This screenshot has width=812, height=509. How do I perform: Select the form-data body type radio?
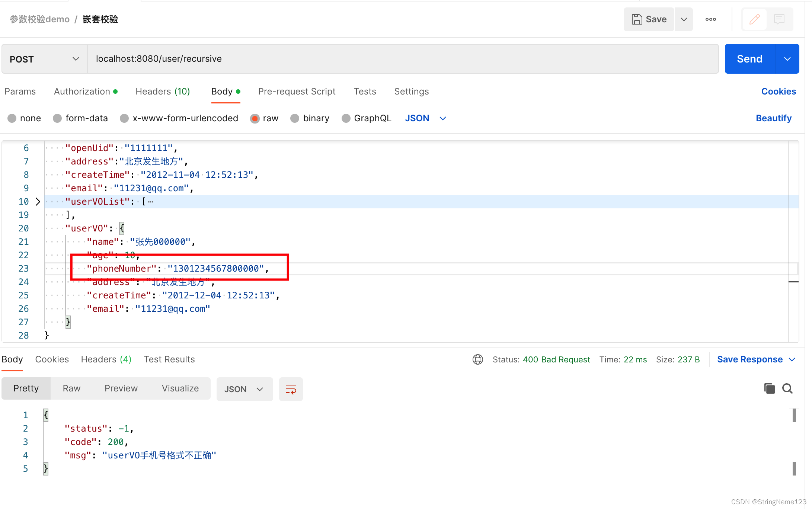click(x=57, y=118)
